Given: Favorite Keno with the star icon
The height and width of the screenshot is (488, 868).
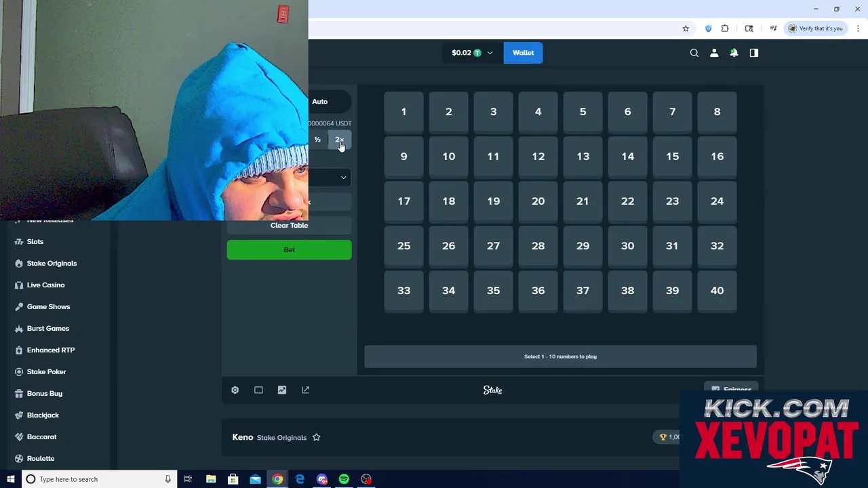Looking at the screenshot, I should click(x=316, y=437).
